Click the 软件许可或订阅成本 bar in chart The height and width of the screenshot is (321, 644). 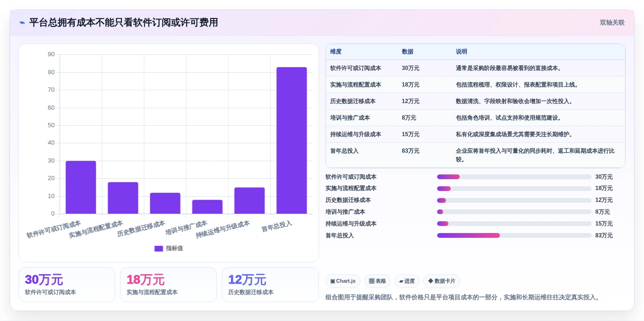point(81,187)
